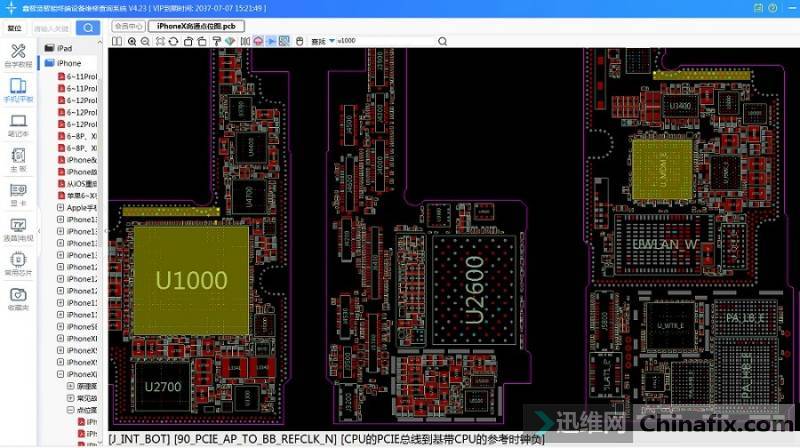Open the common chips (常用芯片) sidebar category
Screen dimensions: 800x448
(17, 263)
